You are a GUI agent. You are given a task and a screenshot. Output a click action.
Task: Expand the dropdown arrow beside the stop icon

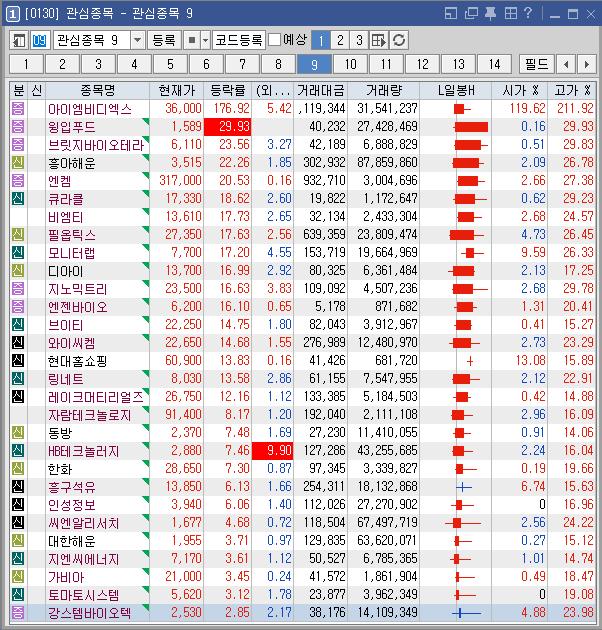point(205,40)
